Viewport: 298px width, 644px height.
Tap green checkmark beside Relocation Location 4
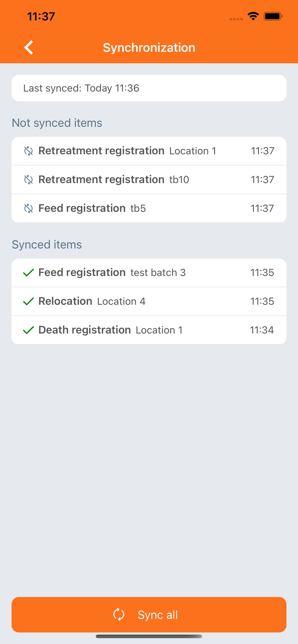point(29,301)
